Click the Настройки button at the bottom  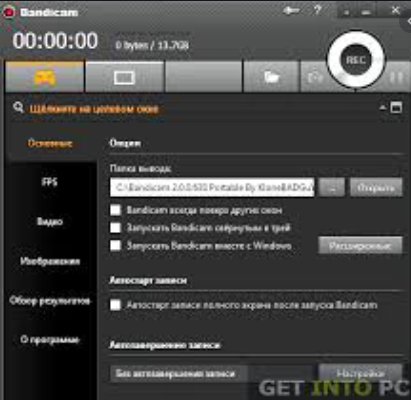coord(360,373)
